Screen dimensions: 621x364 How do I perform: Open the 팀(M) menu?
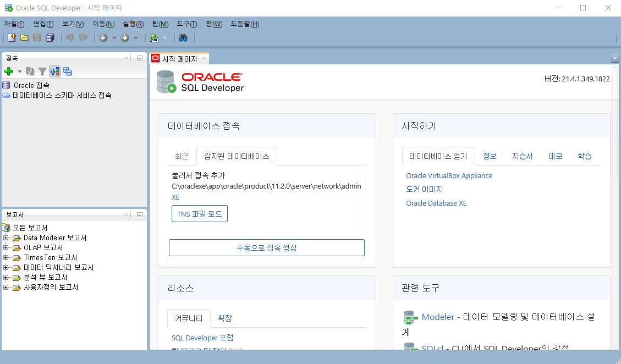[x=161, y=24]
